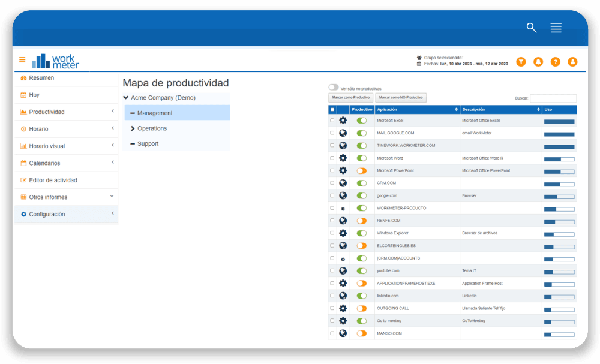Click the gear icon in Go to meeting row
This screenshot has height=364, width=600.
[x=343, y=321]
